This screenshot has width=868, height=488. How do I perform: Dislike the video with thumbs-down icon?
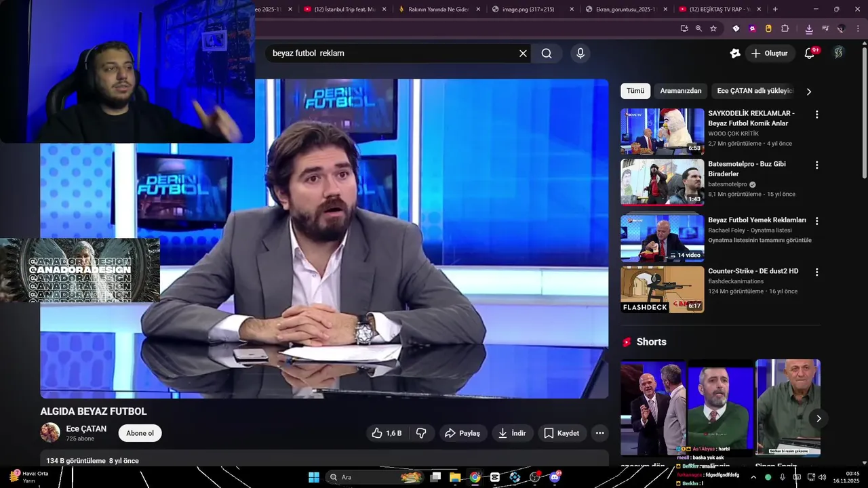click(420, 433)
